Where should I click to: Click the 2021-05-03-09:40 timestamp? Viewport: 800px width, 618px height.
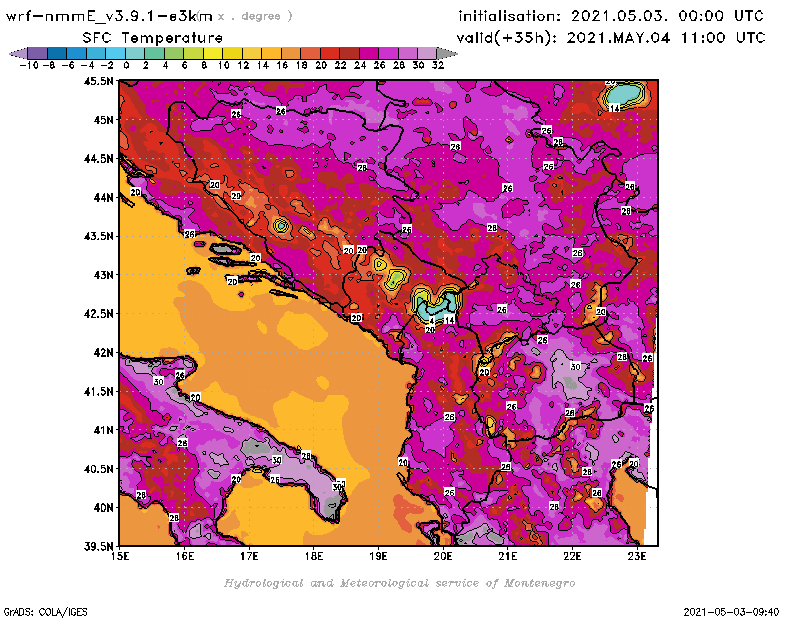point(731,612)
